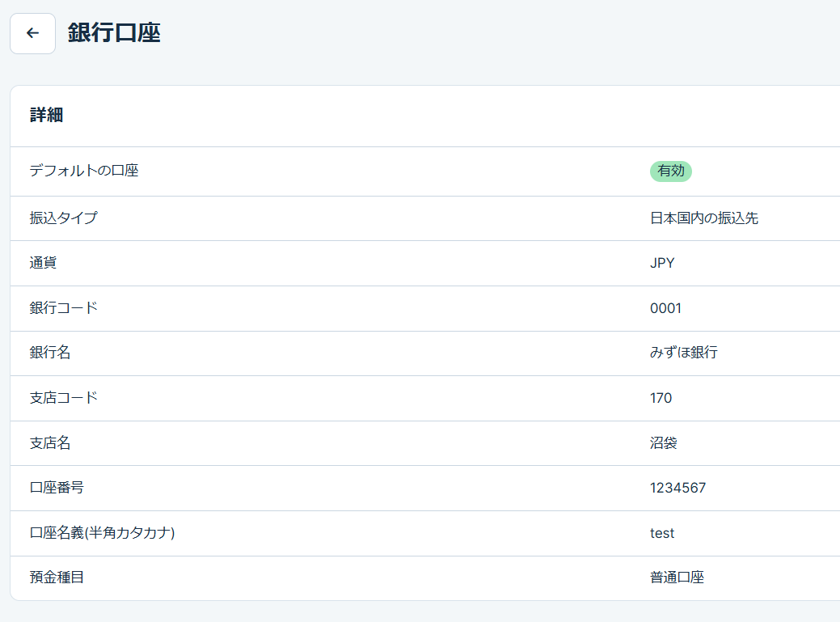Select the account holder value test

(661, 533)
